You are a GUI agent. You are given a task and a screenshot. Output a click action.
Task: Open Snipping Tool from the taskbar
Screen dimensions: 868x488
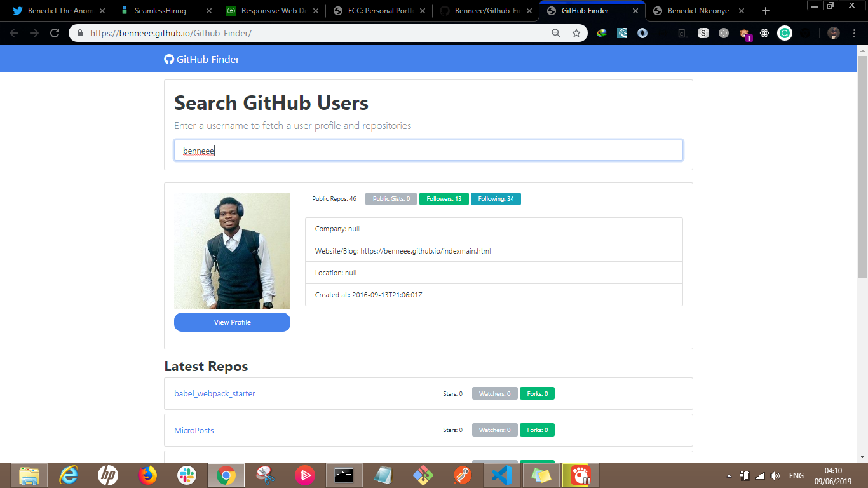coord(266,475)
